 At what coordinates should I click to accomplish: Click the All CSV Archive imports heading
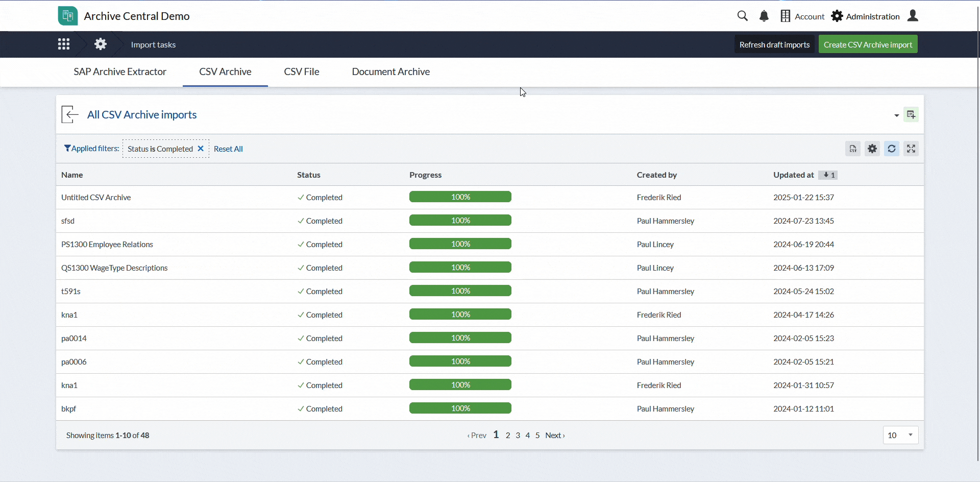pos(142,115)
